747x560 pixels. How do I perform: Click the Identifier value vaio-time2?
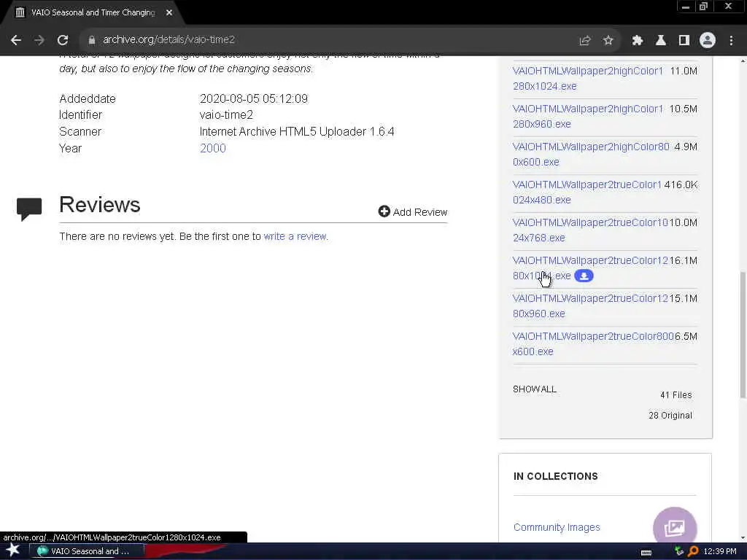pos(226,114)
